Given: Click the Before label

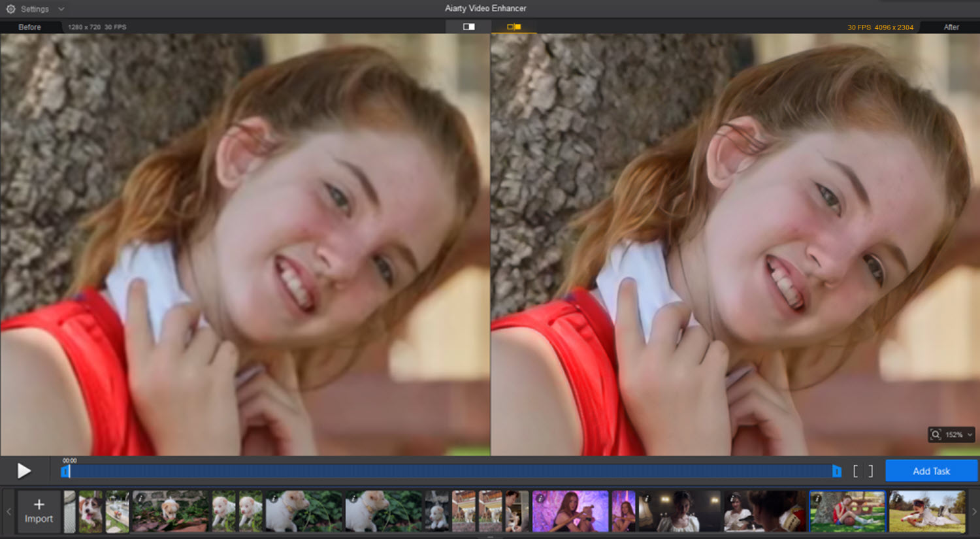Looking at the screenshot, I should (x=29, y=27).
